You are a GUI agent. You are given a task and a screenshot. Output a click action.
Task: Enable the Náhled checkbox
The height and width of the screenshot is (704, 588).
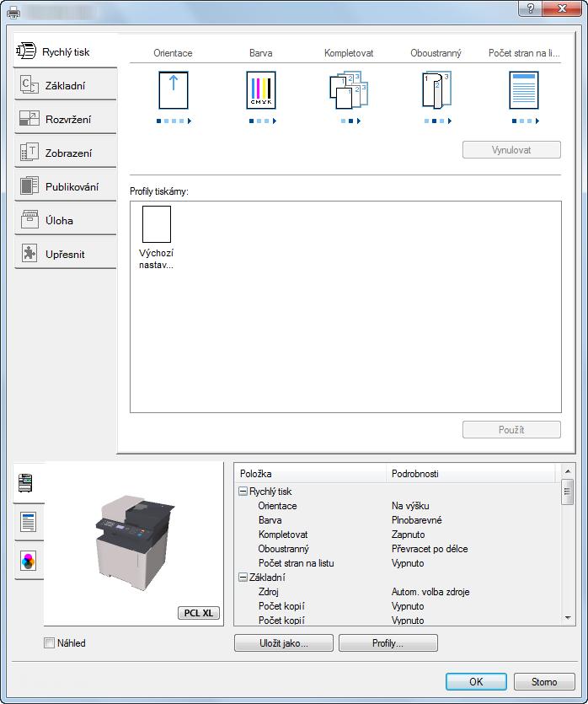(x=49, y=643)
